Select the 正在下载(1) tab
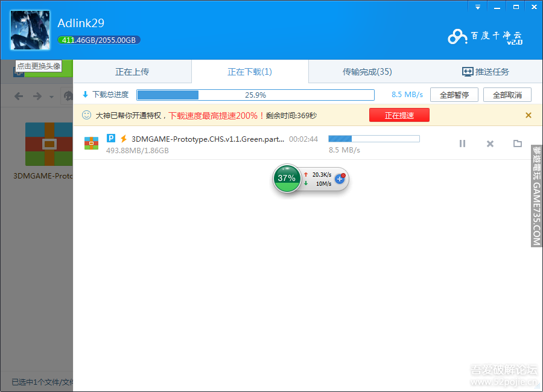 [x=249, y=72]
